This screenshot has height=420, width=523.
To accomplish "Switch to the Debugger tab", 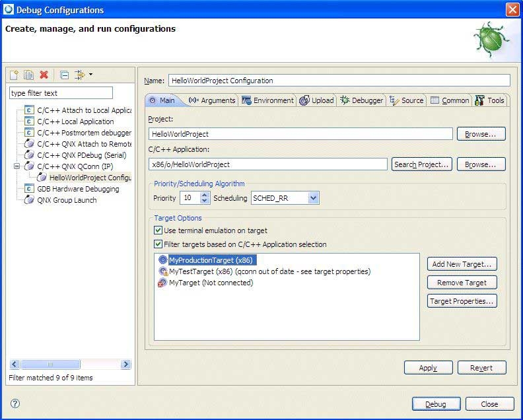I will pyautogui.click(x=362, y=100).
